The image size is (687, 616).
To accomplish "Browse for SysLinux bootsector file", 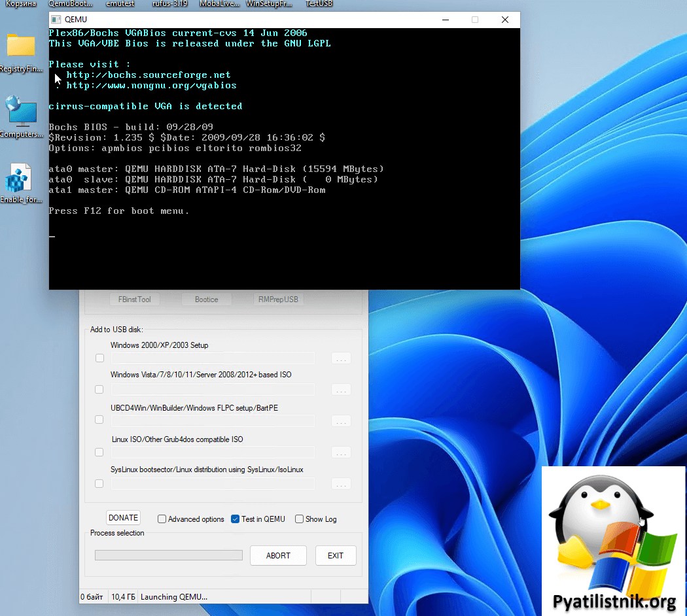I will [341, 484].
